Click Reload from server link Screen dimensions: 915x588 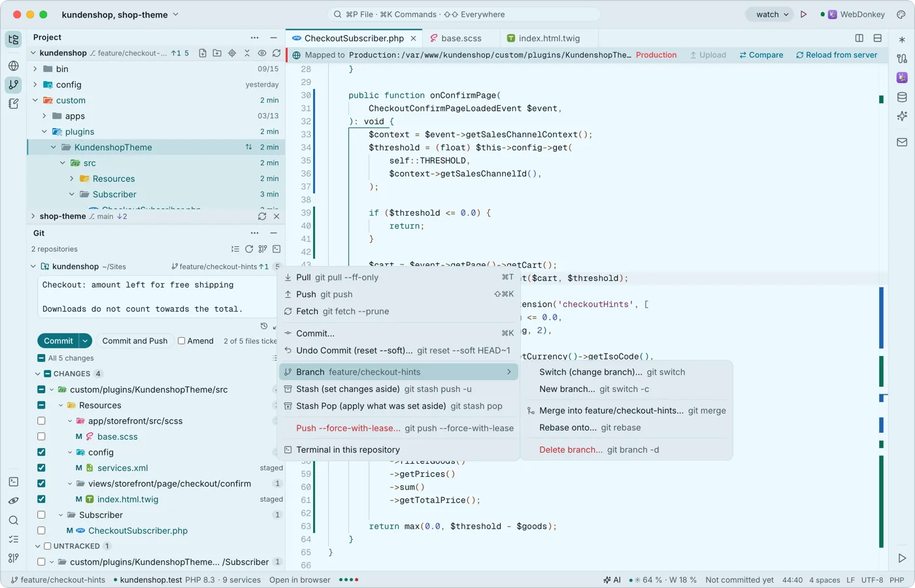tap(836, 55)
